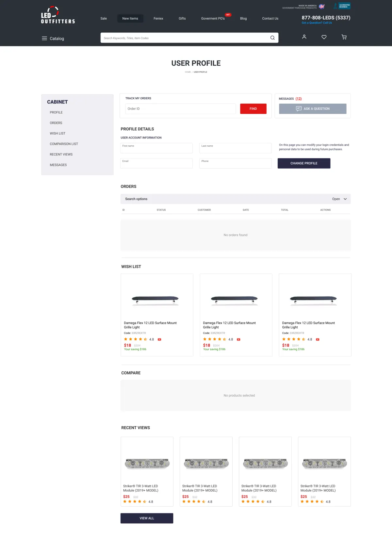Focus the Phone field
The height and width of the screenshot is (556, 392).
tap(236, 163)
